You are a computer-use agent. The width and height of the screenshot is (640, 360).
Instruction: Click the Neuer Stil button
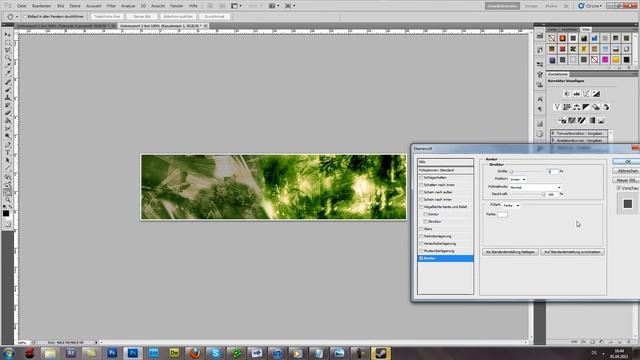pyautogui.click(x=627, y=180)
